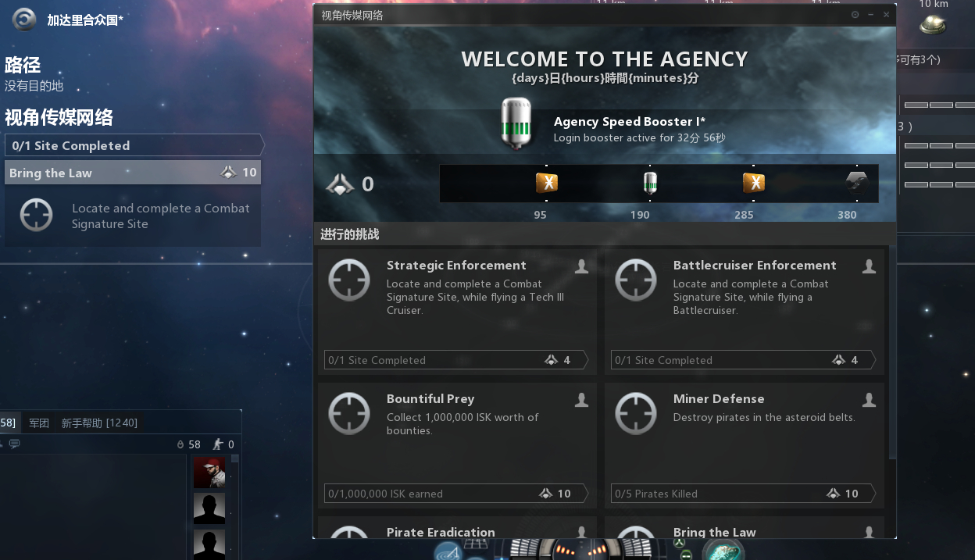
Task: Click the crosshair icon on the Bountiful Prey card
Action: tap(349, 413)
